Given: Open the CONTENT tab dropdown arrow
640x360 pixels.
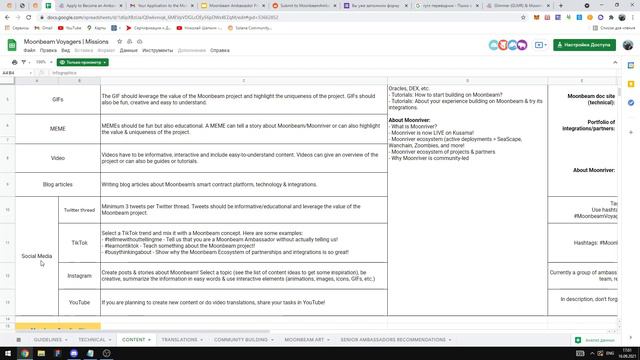Looking at the screenshot, I should click(149, 340).
